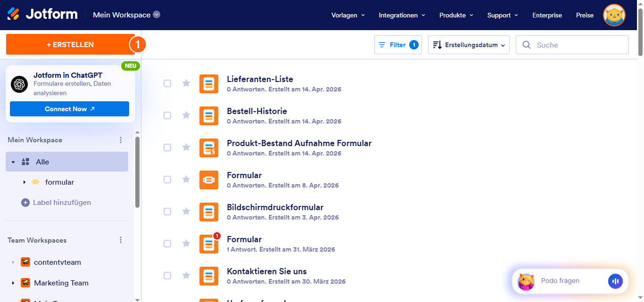644x302 pixels.
Task: Click the ERSTELLEN button
Action: point(71,44)
